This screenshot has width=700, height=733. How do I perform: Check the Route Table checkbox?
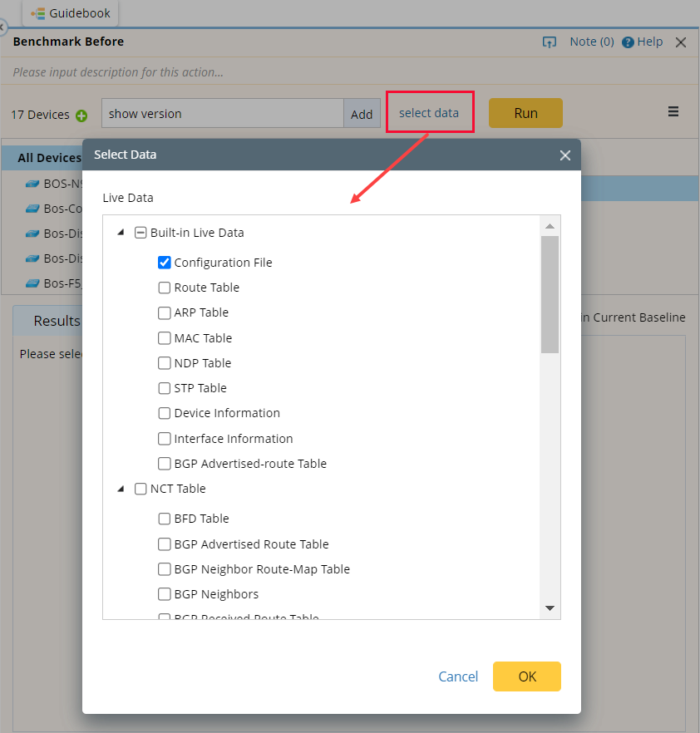click(x=164, y=287)
